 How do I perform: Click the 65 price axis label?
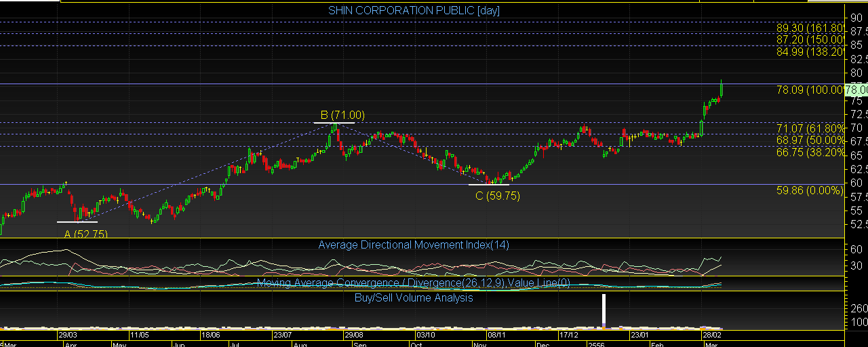[x=855, y=156]
